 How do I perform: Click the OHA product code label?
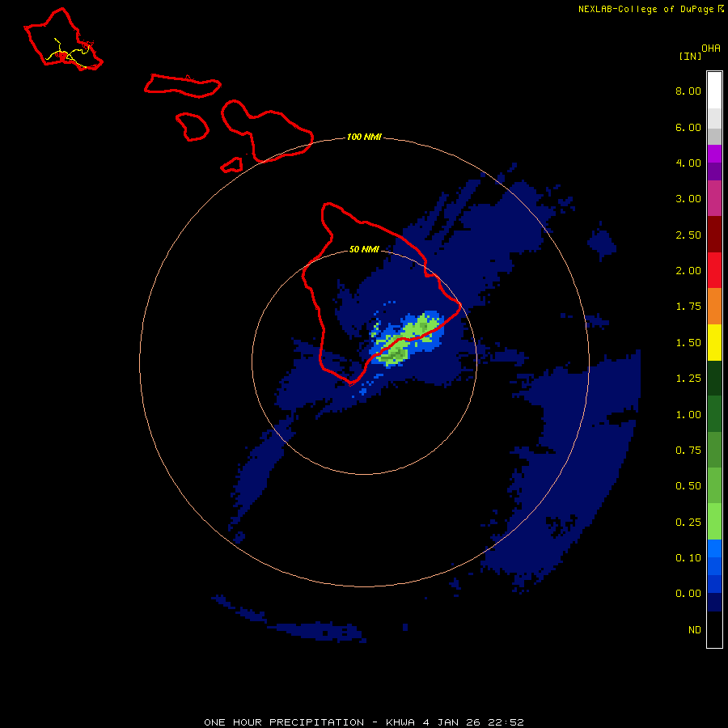coord(711,49)
